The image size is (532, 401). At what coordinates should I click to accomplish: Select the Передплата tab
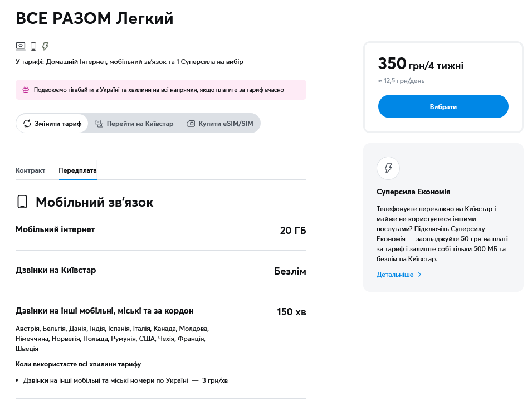click(x=77, y=170)
